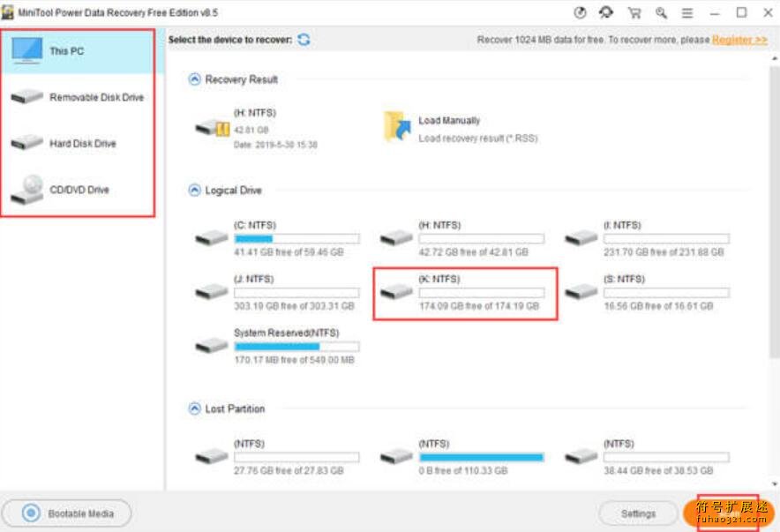Select the S: NTFS drive icon

(x=581, y=292)
